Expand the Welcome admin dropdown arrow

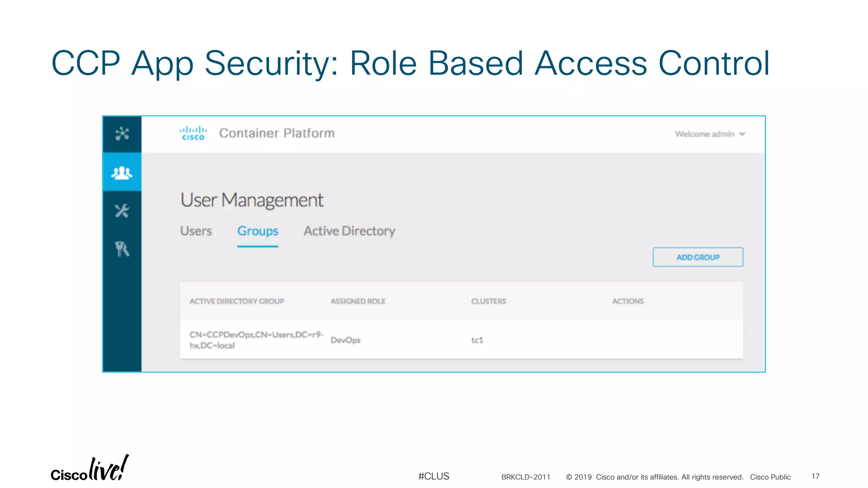tap(742, 134)
